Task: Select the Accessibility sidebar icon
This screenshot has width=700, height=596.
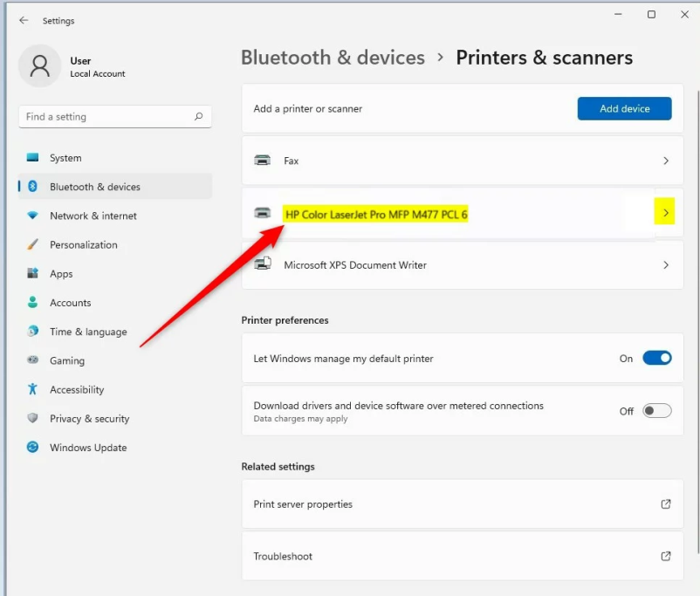Action: [x=31, y=389]
